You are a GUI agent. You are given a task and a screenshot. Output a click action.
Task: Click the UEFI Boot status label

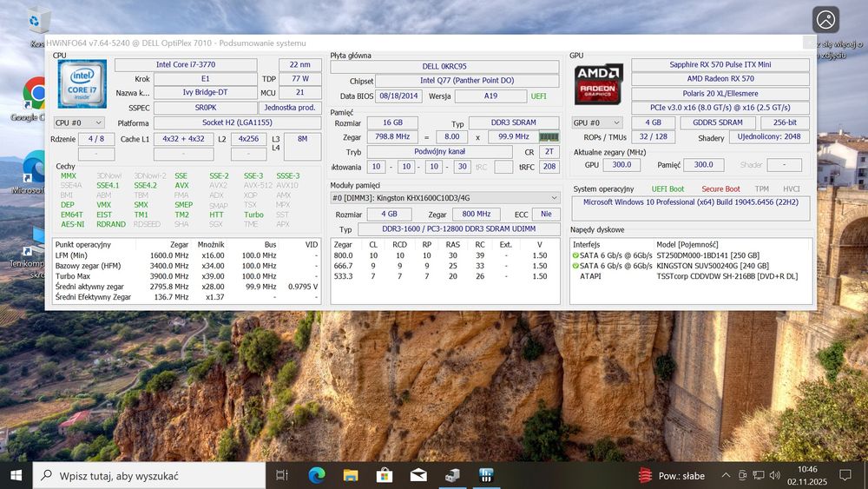tap(667, 188)
